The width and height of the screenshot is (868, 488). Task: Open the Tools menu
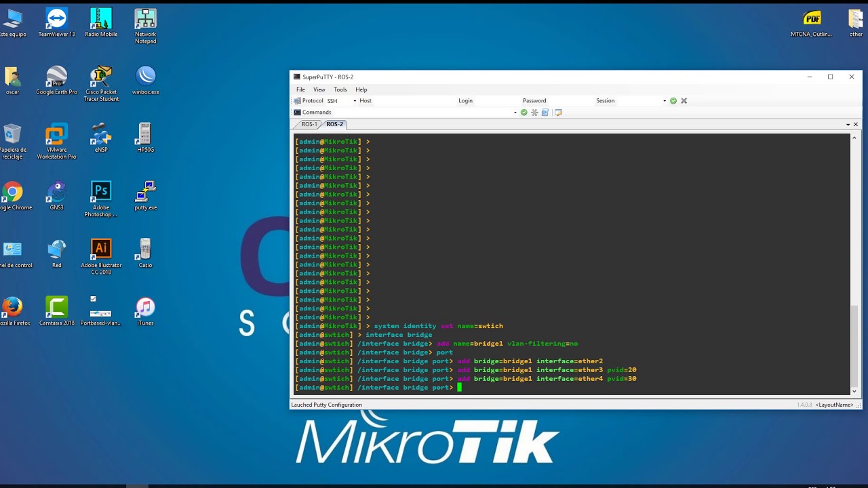[x=340, y=89]
